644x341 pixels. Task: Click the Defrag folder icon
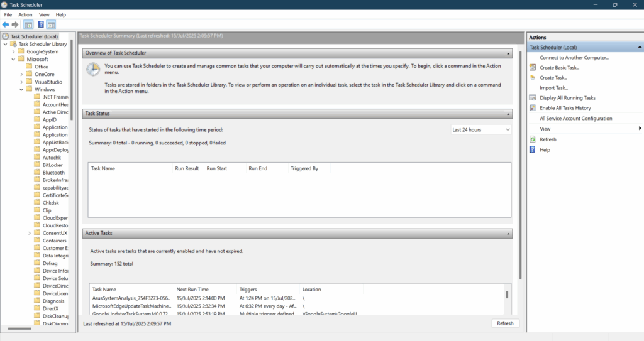point(37,263)
